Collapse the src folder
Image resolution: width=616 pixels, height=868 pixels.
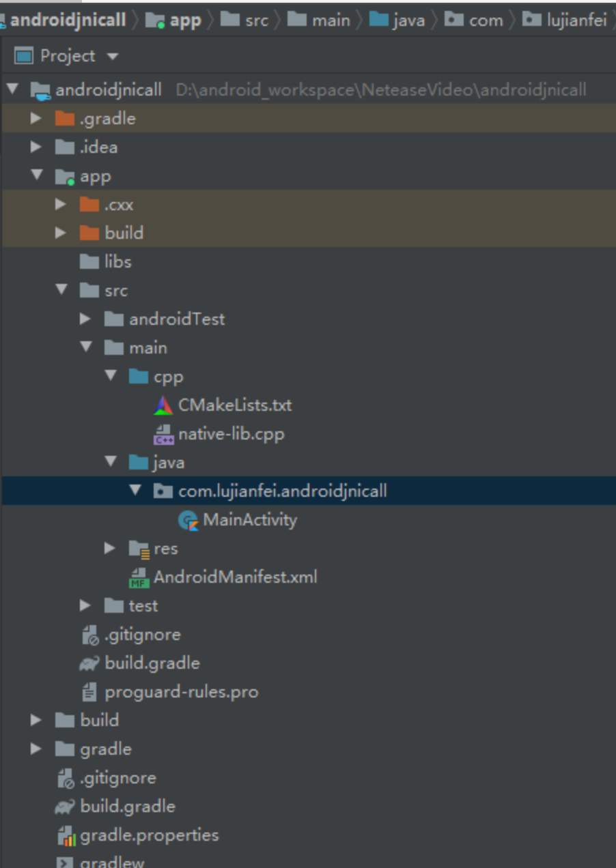tap(61, 291)
